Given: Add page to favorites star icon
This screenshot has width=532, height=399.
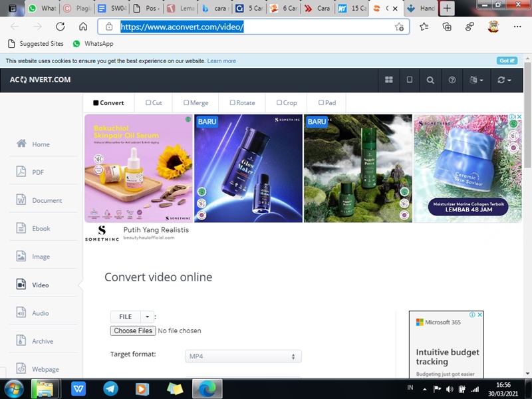Looking at the screenshot, I should click(400, 27).
